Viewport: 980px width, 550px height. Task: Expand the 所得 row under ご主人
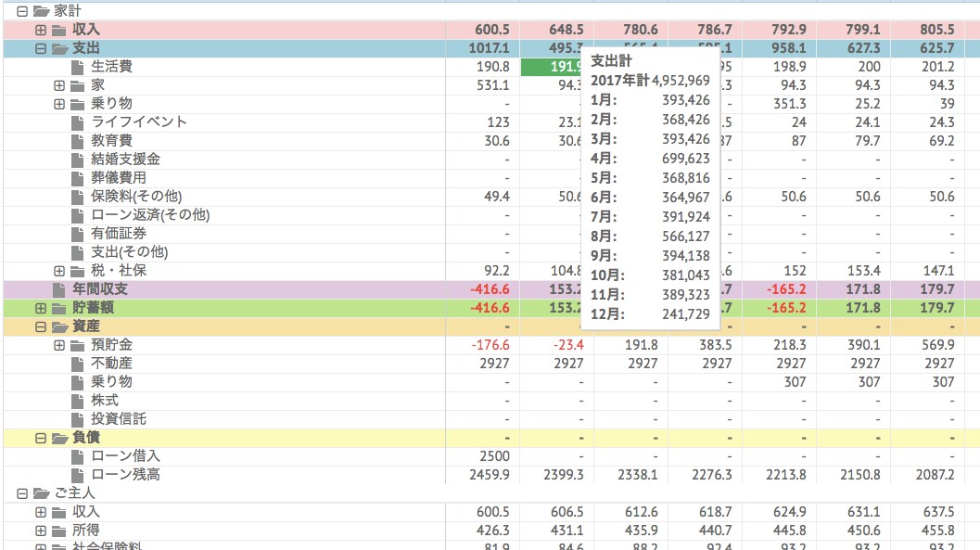click(x=41, y=531)
